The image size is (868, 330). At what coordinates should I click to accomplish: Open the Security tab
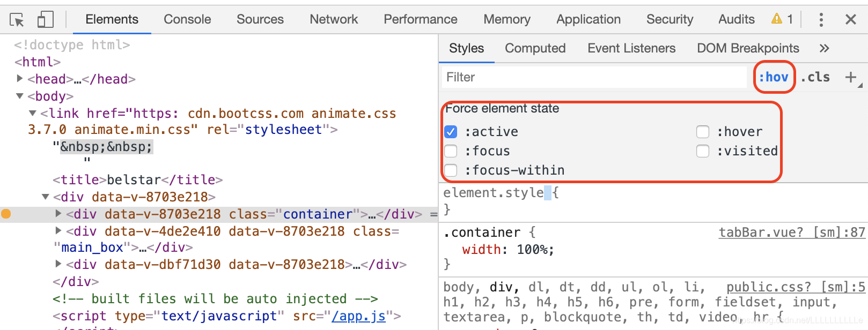[x=670, y=19]
